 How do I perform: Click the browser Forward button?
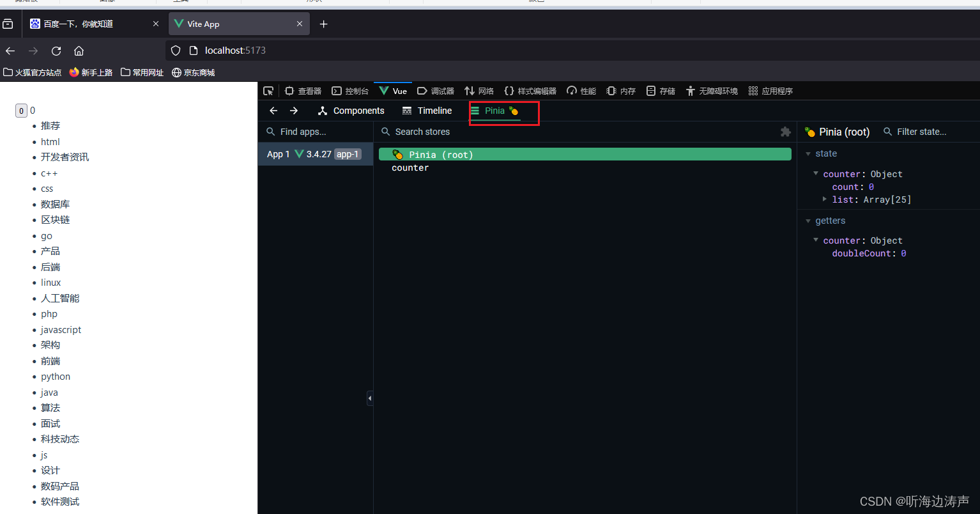tap(33, 51)
